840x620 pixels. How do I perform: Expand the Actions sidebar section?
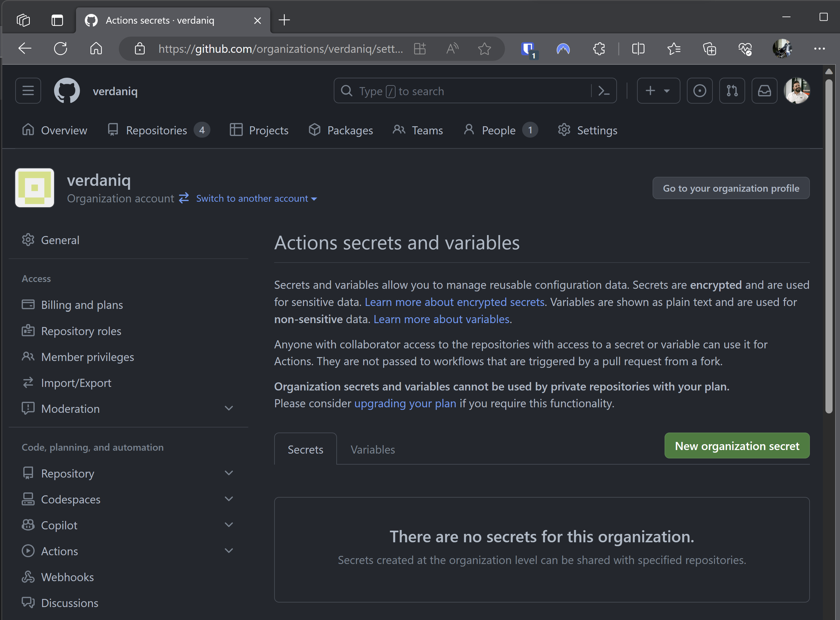tap(229, 551)
